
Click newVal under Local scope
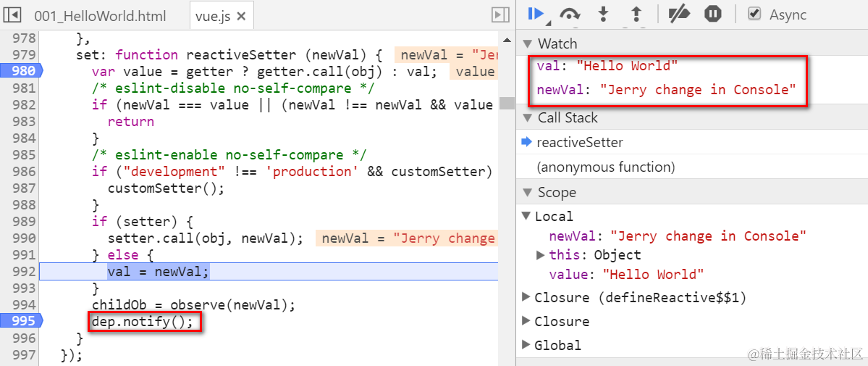pos(678,236)
